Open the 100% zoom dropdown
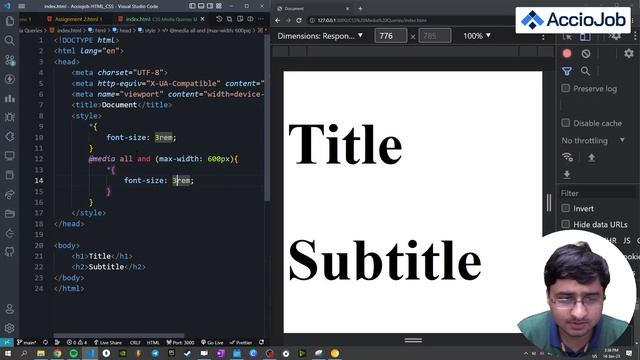 [x=477, y=36]
